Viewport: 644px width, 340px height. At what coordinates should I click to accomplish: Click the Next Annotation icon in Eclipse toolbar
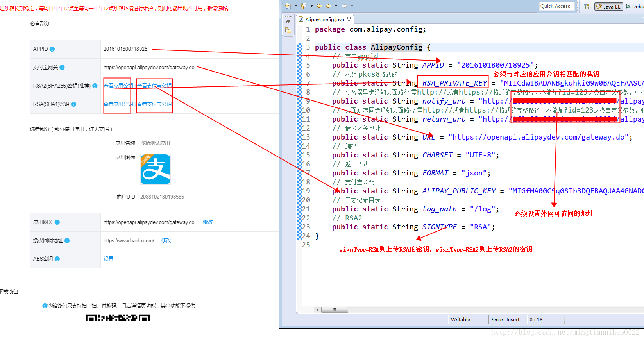click(288, 6)
